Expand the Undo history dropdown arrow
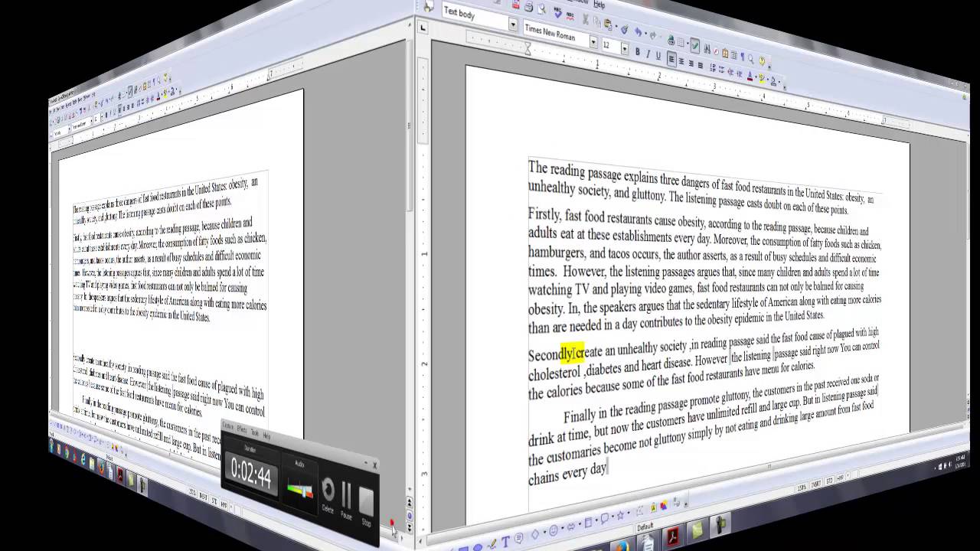 [x=645, y=34]
